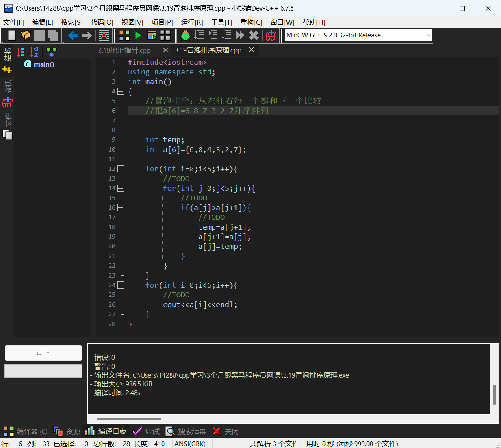
Task: Open a file using the folder icon
Action: (x=25, y=35)
